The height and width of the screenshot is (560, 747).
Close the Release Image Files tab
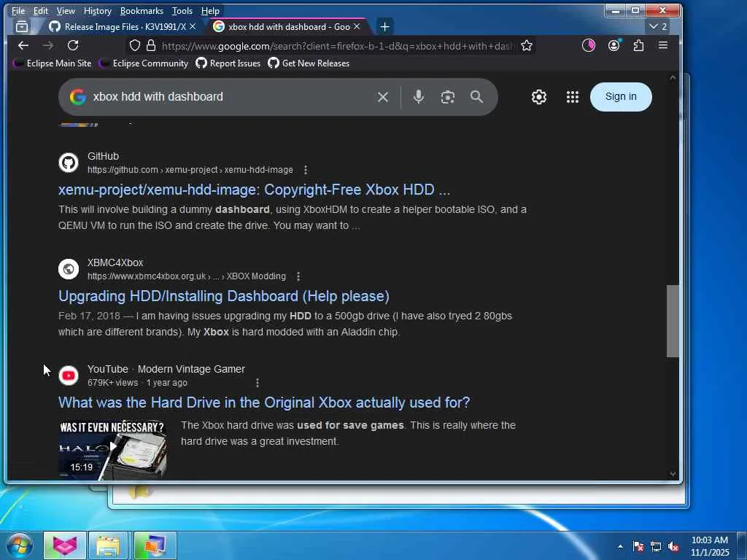click(x=193, y=27)
